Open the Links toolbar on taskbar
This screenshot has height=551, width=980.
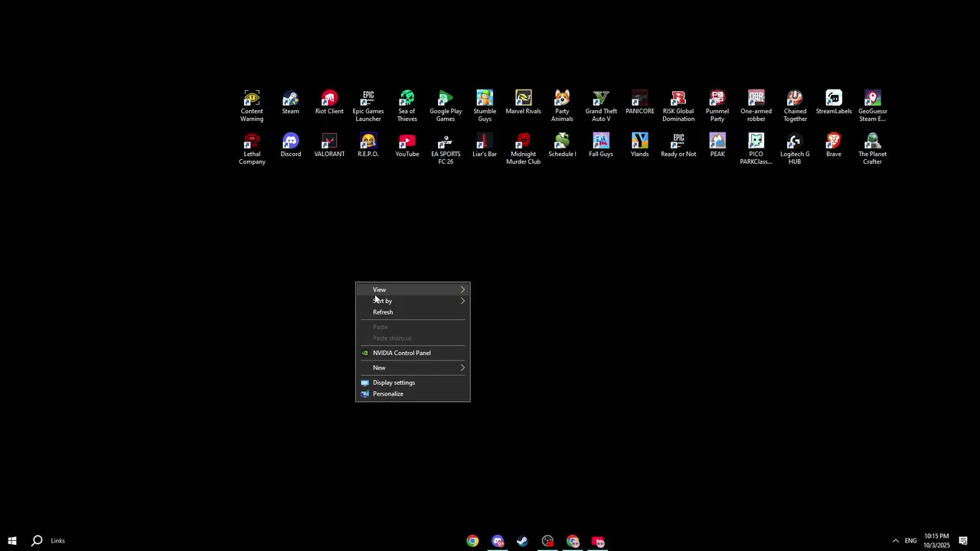[x=58, y=541]
